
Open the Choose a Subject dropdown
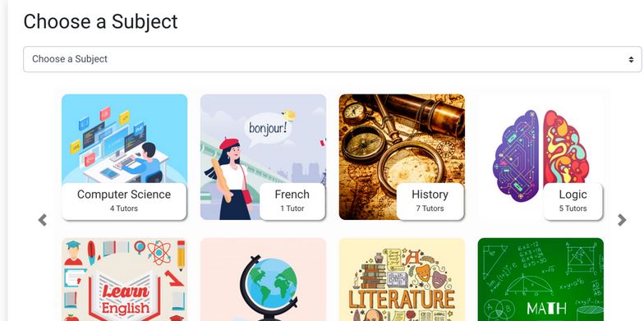(x=332, y=59)
